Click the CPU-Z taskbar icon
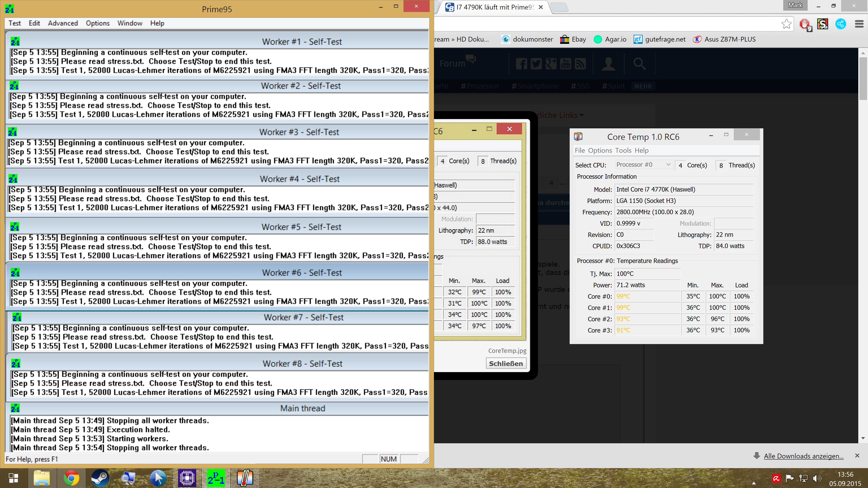The width and height of the screenshot is (868, 488). 187,478
